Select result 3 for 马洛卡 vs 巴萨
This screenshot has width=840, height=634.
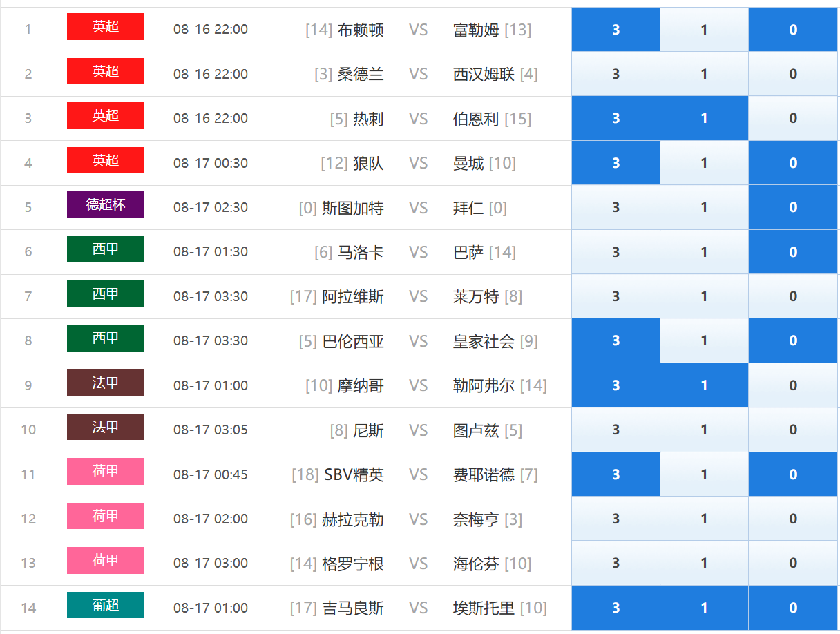tap(615, 252)
